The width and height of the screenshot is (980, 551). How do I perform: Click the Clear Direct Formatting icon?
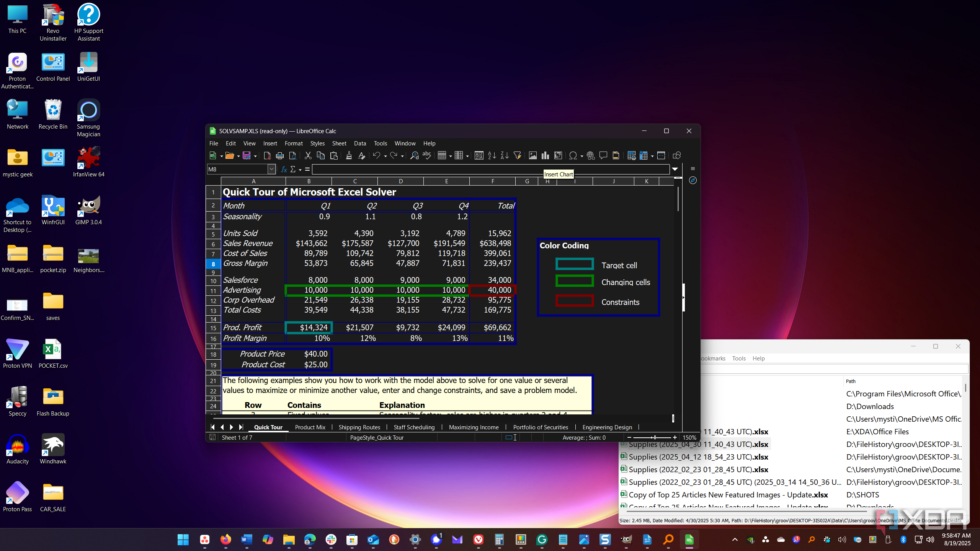pyautogui.click(x=361, y=156)
